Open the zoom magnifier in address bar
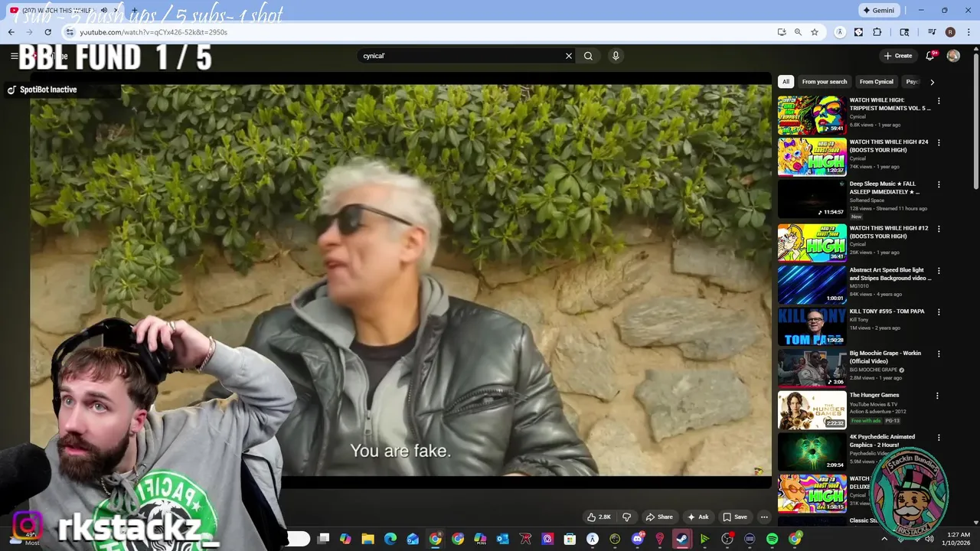Viewport: 980px width, 551px height. point(798,32)
